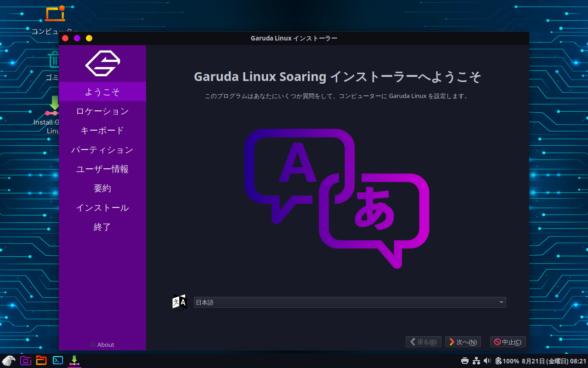Click the Garuda logo in the sidebar

(102, 63)
